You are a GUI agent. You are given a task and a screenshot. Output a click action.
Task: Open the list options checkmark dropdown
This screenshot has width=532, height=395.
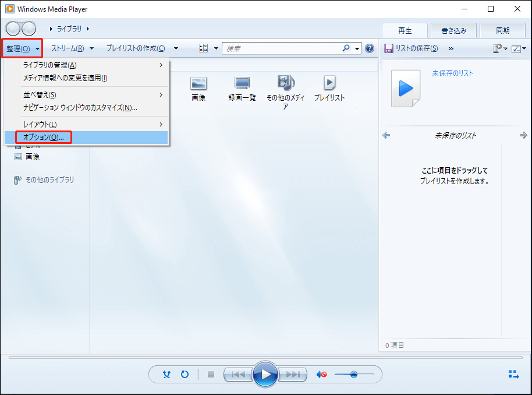tap(519, 49)
